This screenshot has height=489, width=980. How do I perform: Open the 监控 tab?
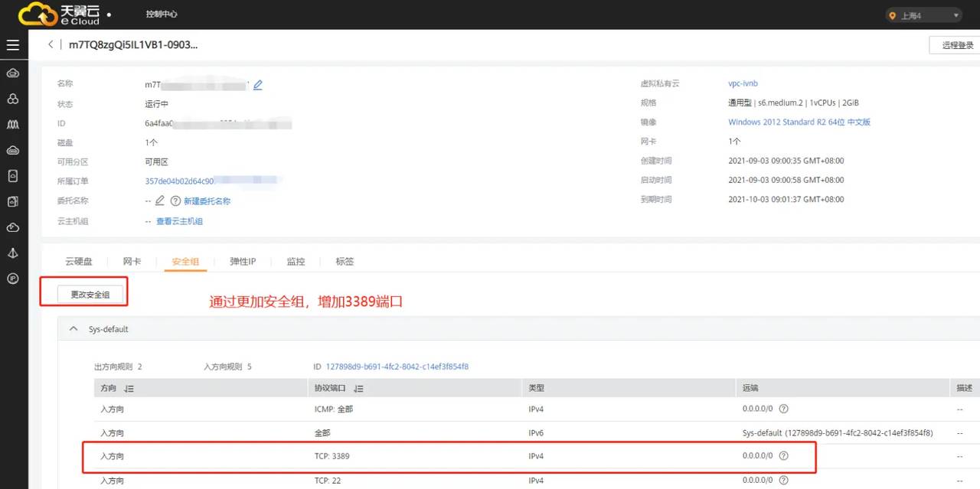click(296, 261)
